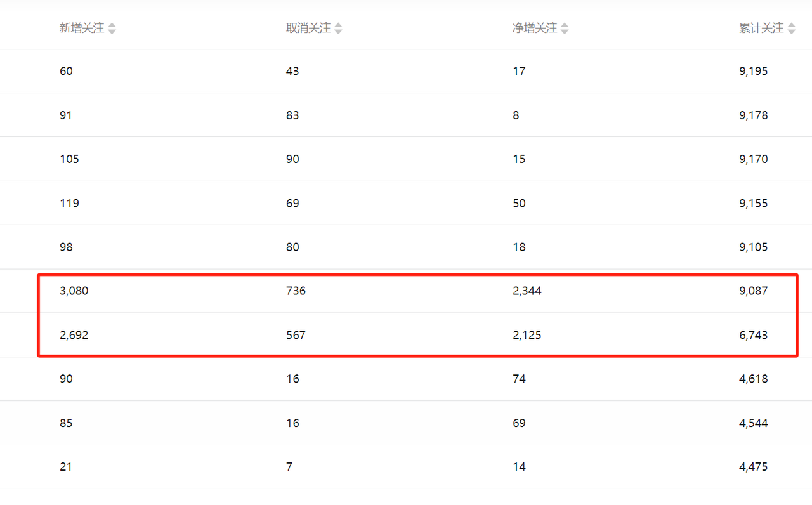Click the 净增关注 column header label

pos(535,28)
